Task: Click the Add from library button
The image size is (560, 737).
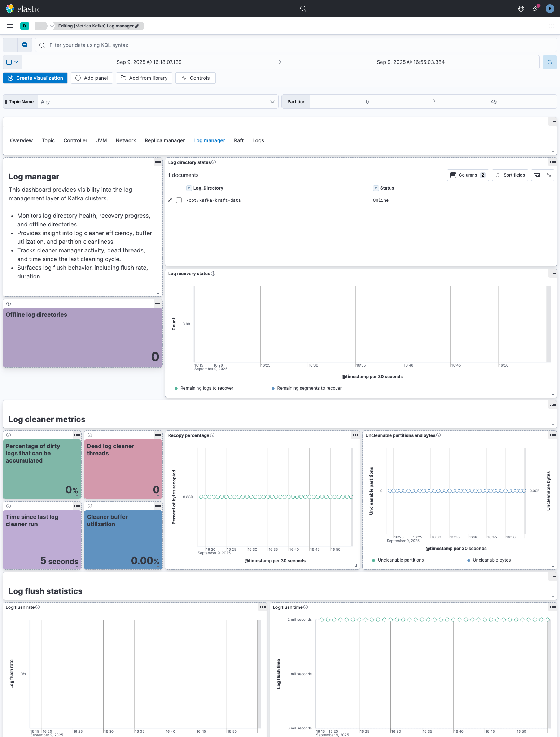Action: 144,78
